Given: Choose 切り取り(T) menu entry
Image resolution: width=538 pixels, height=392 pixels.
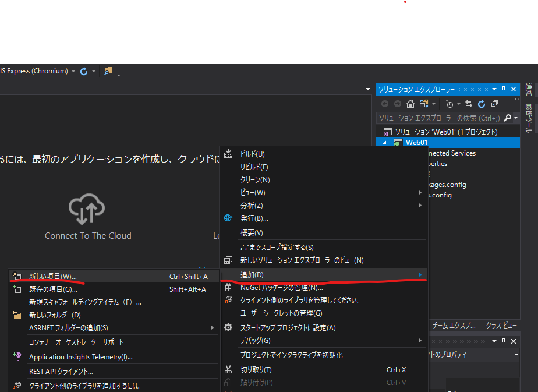Looking at the screenshot, I should (324, 370).
